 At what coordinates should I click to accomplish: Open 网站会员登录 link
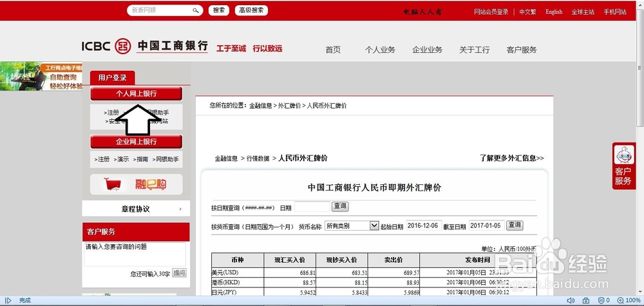pos(491,12)
